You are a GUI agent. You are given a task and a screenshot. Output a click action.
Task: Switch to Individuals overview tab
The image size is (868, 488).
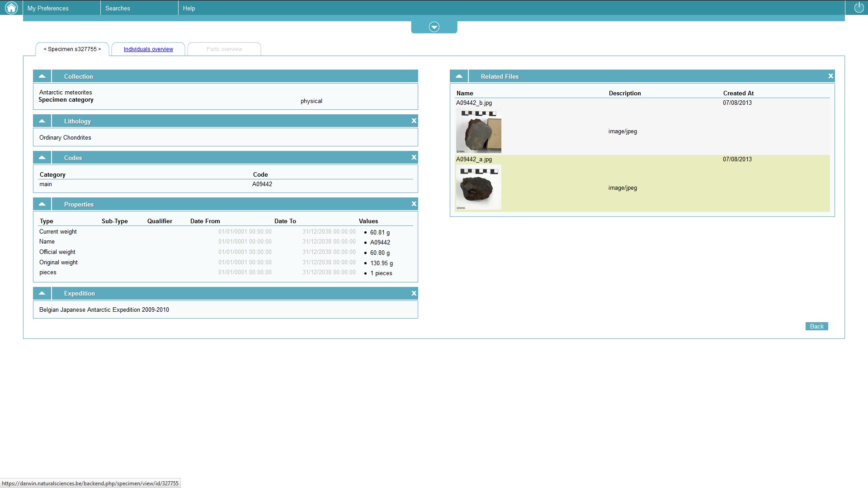click(x=148, y=49)
